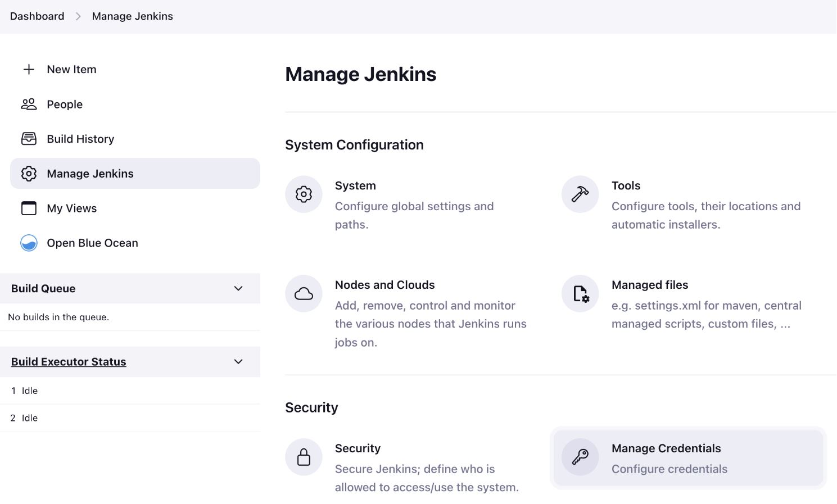Open the Managed files document icon

click(580, 293)
